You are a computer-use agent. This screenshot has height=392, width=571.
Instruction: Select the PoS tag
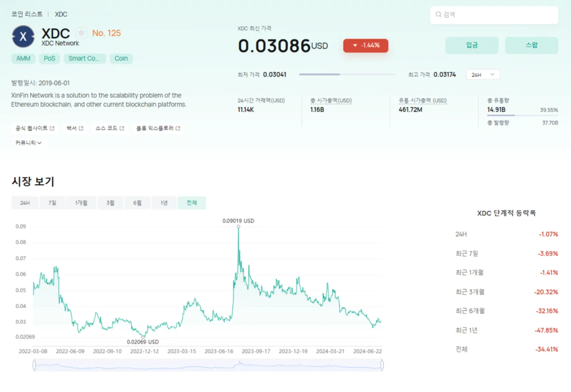pyautogui.click(x=50, y=58)
